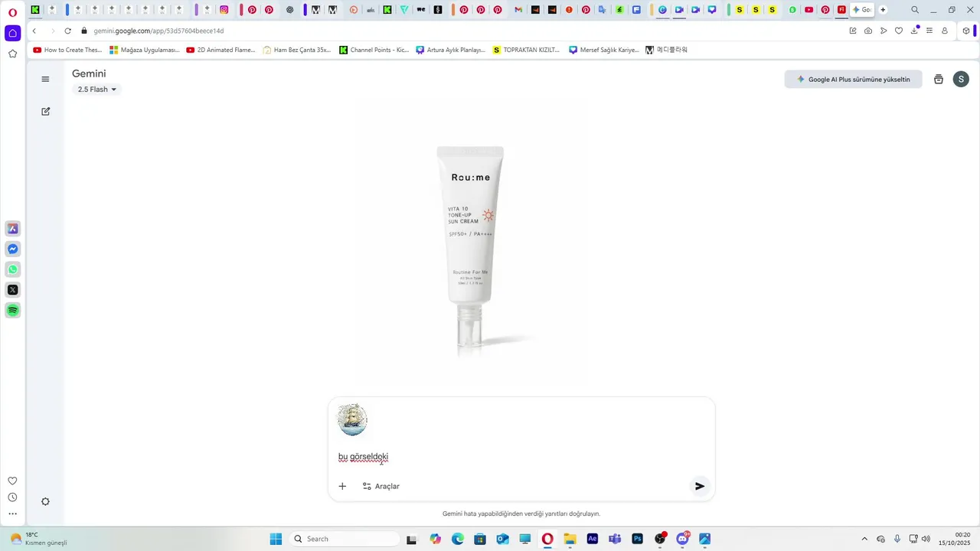Upgrade to Google AI Plus button

[853, 79]
